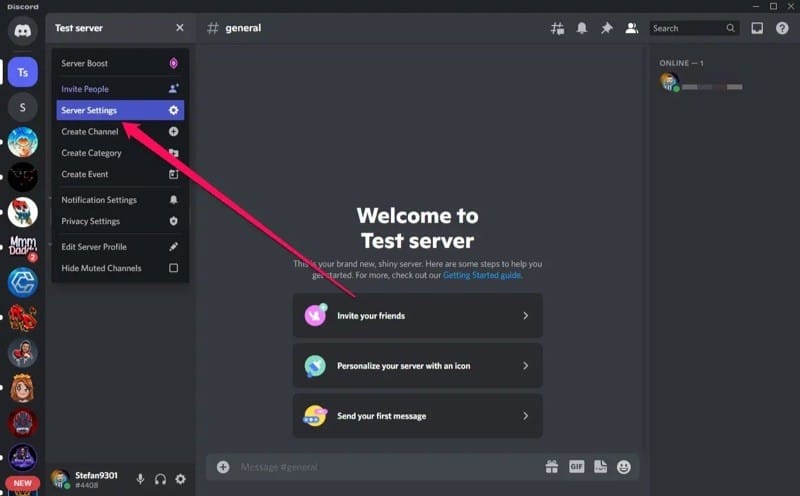
Task: Close the Test server dropdown menu
Action: (180, 28)
